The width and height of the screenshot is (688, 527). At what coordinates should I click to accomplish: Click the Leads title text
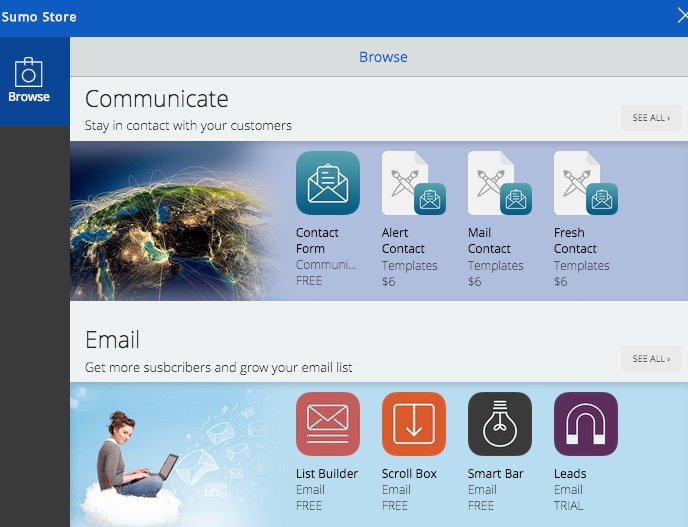[x=570, y=473]
